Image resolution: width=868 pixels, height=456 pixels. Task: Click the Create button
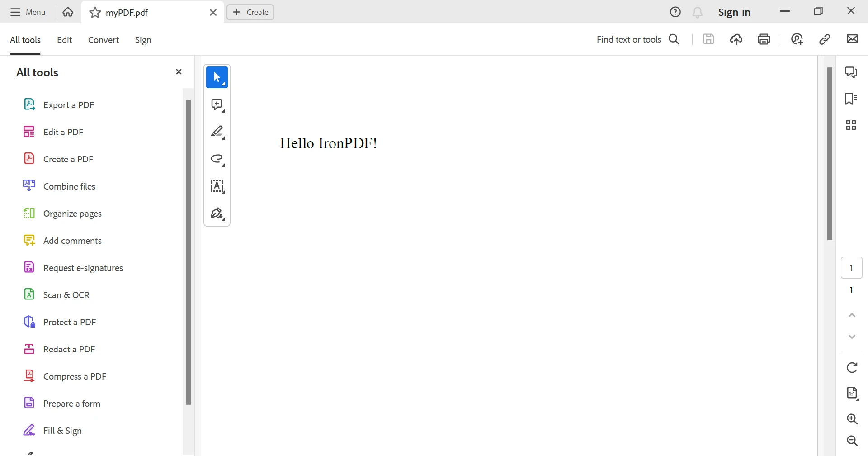click(x=250, y=12)
